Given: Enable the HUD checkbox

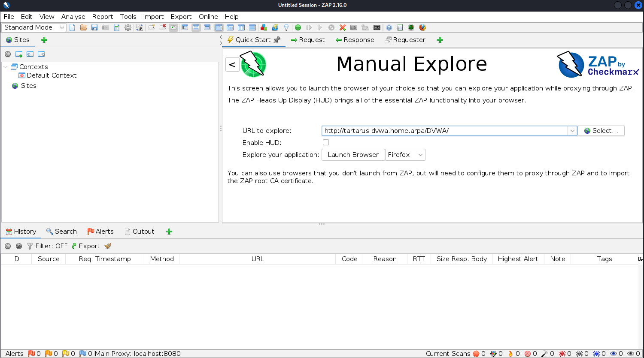Looking at the screenshot, I should point(326,142).
